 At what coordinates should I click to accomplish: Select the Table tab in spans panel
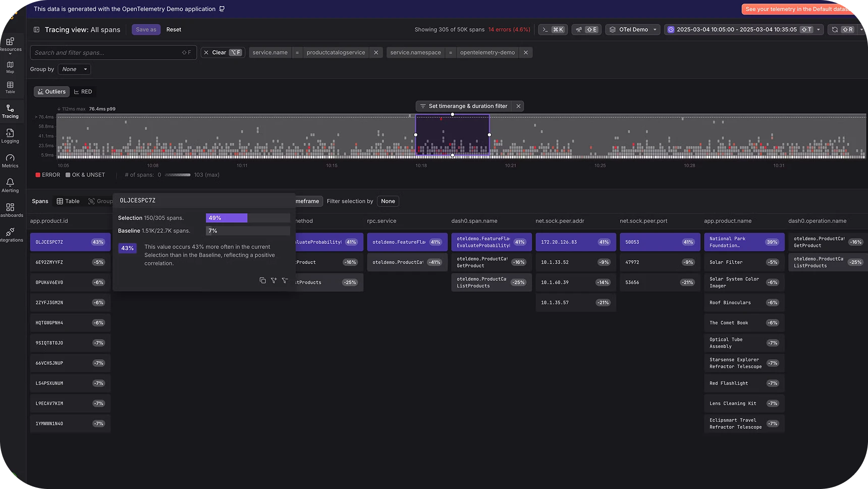pyautogui.click(x=68, y=201)
